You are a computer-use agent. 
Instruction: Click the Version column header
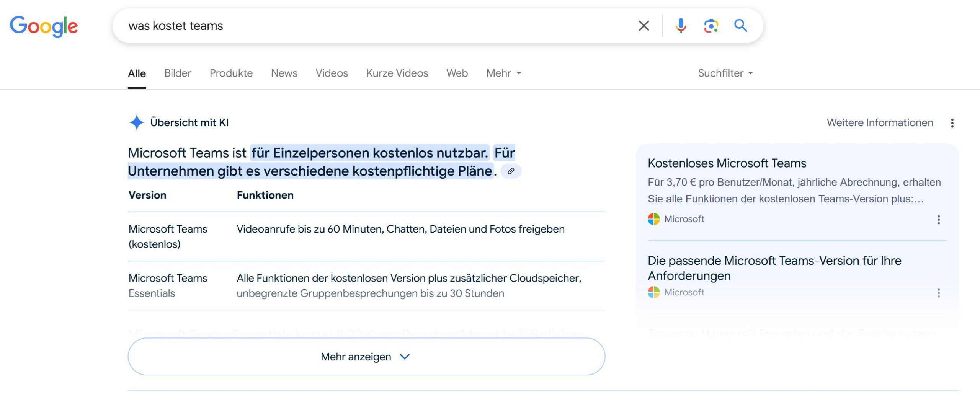[x=147, y=195]
